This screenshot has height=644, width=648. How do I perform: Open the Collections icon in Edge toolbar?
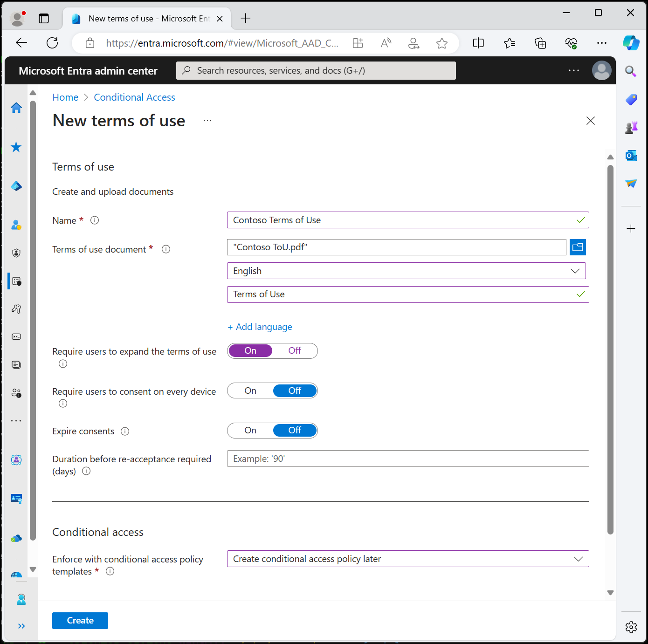pos(540,43)
